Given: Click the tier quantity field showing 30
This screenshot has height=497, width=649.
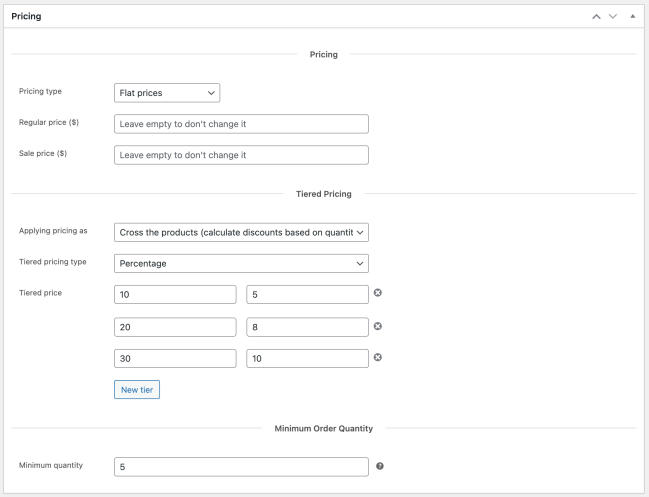Looking at the screenshot, I should tap(175, 359).
